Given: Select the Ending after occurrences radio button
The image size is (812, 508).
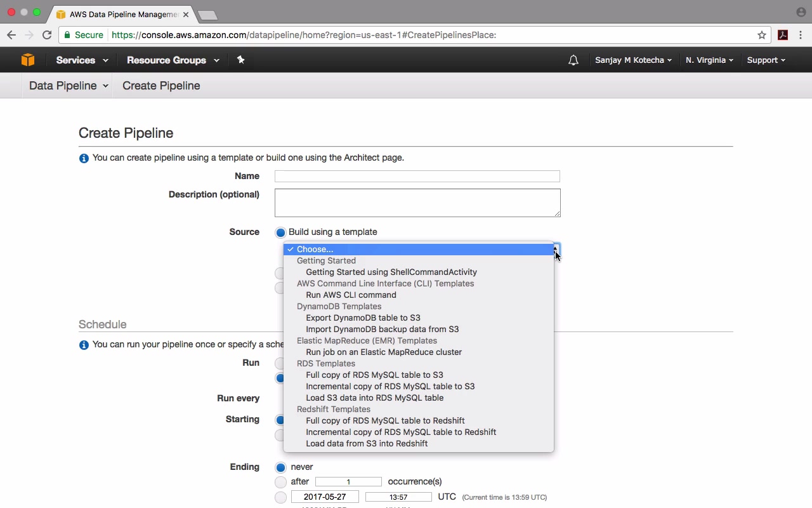Looking at the screenshot, I should click(280, 482).
